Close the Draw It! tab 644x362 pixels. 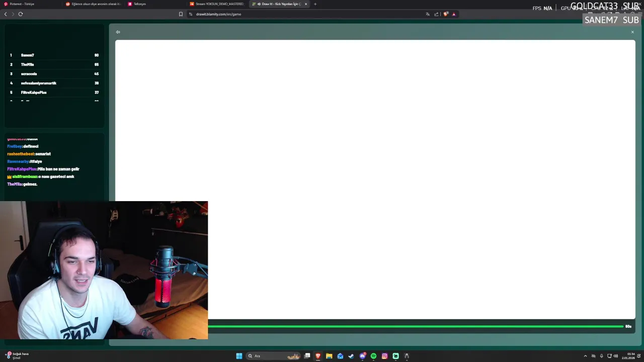[x=306, y=4]
